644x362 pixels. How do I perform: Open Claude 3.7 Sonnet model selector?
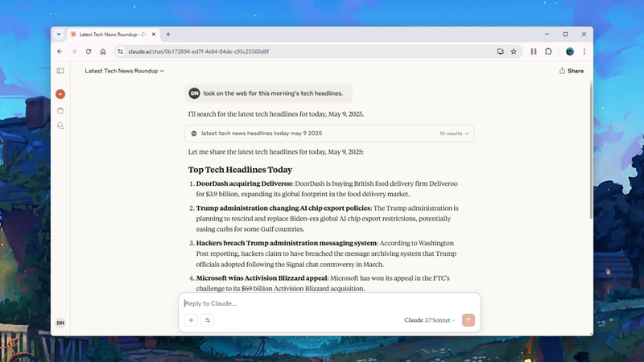[x=430, y=320]
